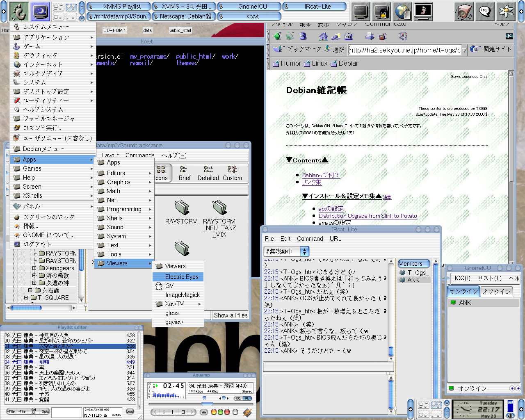Select ANK in IRcat Members list

[x=413, y=280]
